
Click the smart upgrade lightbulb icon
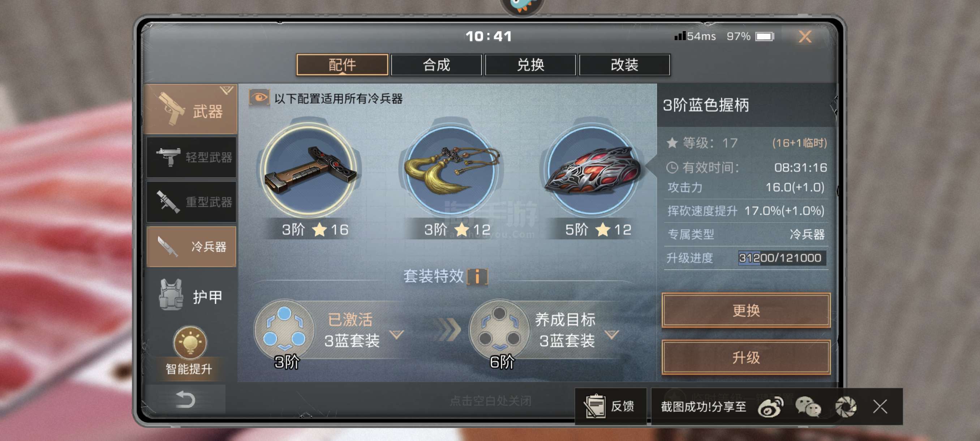click(190, 342)
